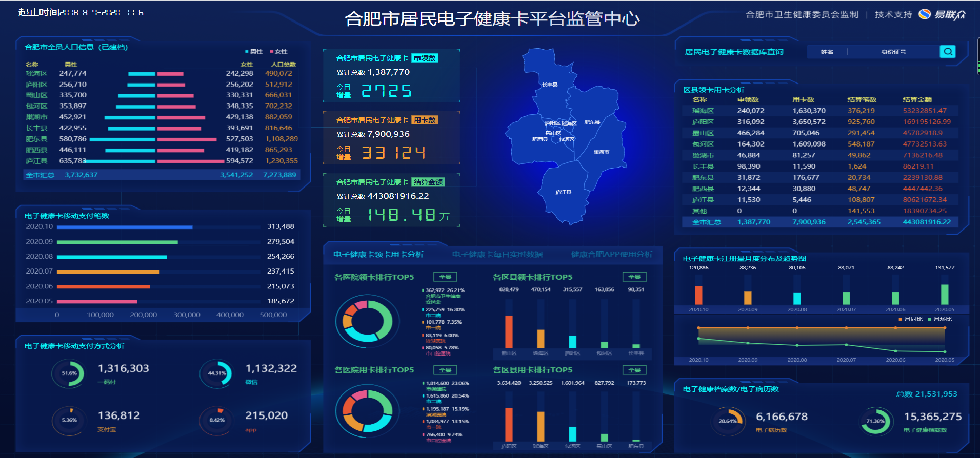
Task: Click the 电子病历数 28.64% ring gauge
Action: click(x=728, y=421)
